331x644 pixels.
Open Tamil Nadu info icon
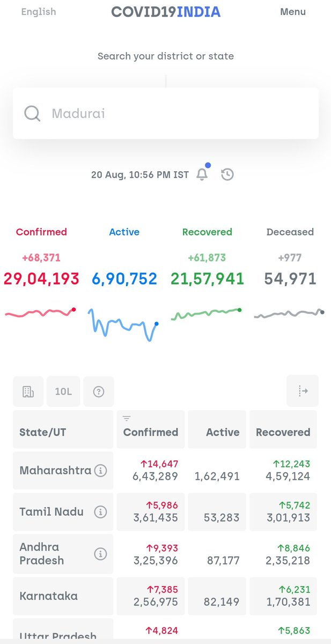[x=100, y=512]
